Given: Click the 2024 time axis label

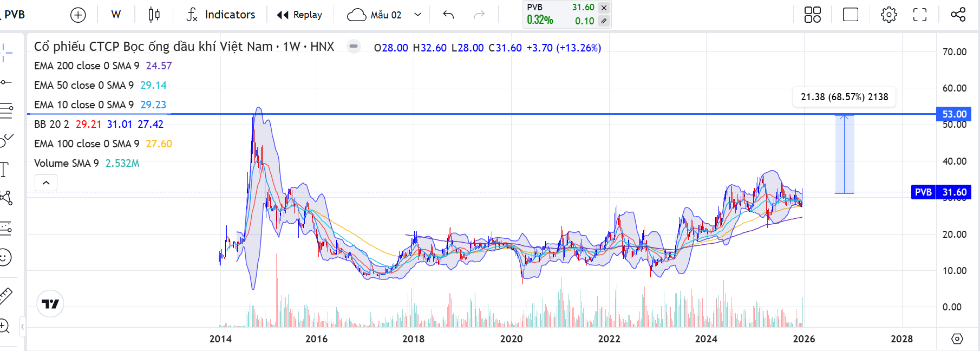Looking at the screenshot, I should 706,339.
